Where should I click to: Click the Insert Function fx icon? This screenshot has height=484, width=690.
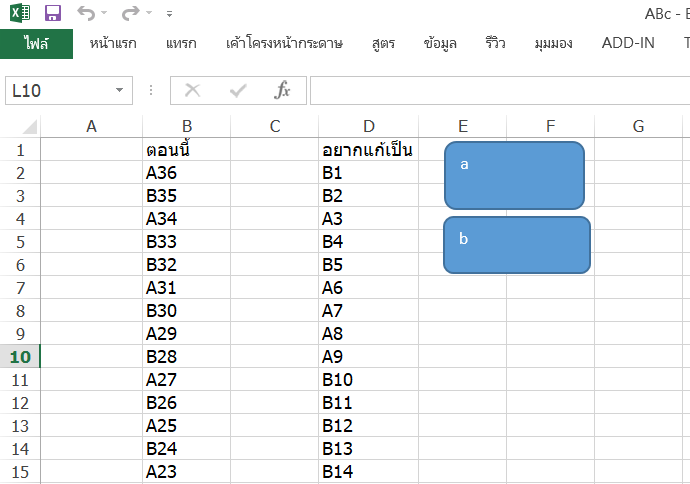[283, 91]
